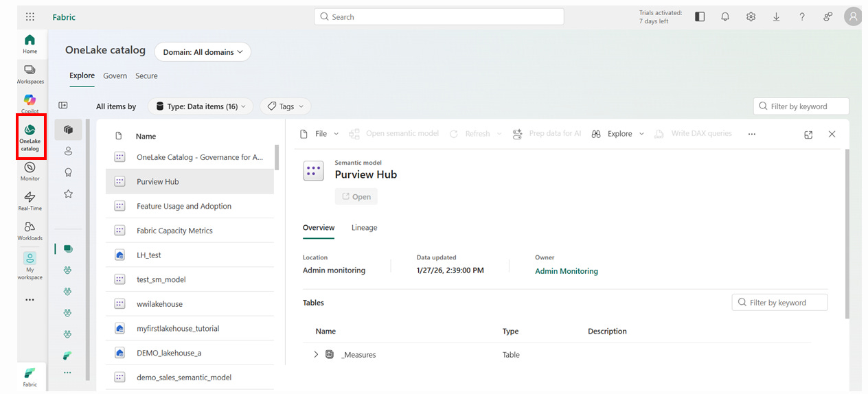Select the DEMO_lakehouse_a item

(x=190, y=353)
